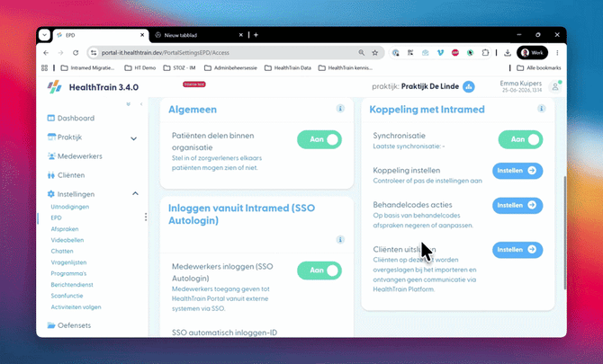
Task: Open the Alle bookmarks folder
Action: pyautogui.click(x=539, y=68)
